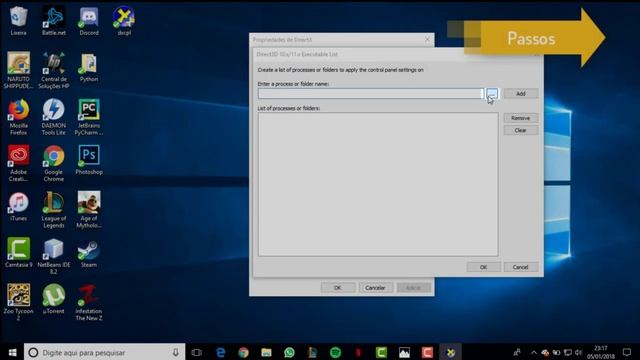Viewport: 640px width, 360px height.
Task: Select the Discord desktop icon
Action: tap(89, 21)
